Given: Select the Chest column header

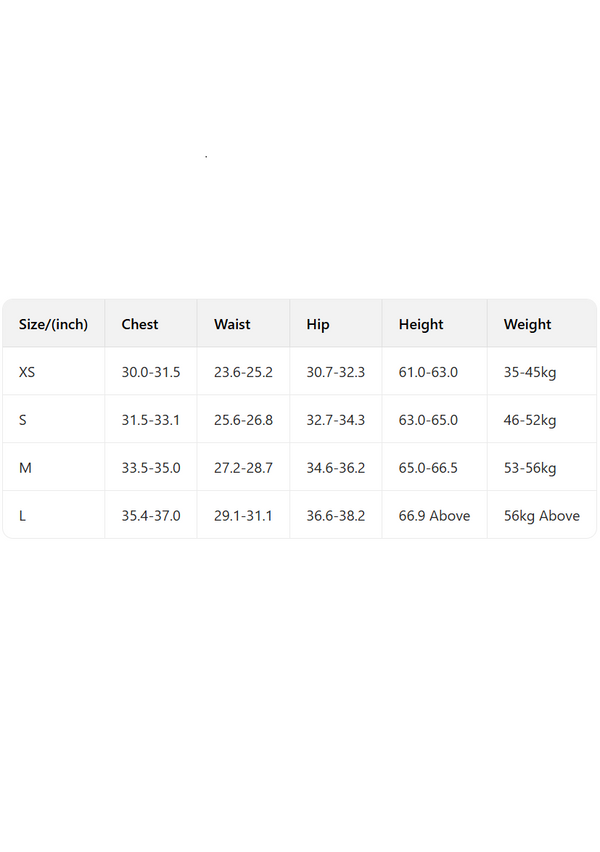Looking at the screenshot, I should (x=140, y=324).
